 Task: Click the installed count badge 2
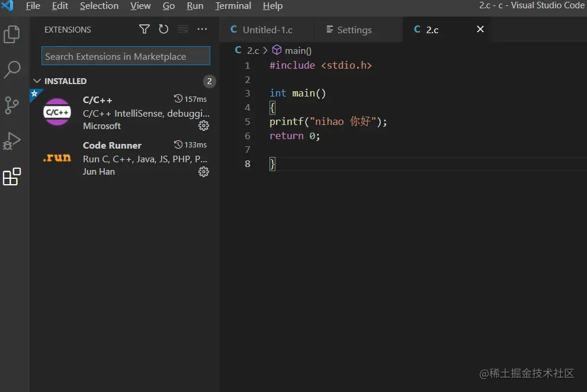[209, 81]
